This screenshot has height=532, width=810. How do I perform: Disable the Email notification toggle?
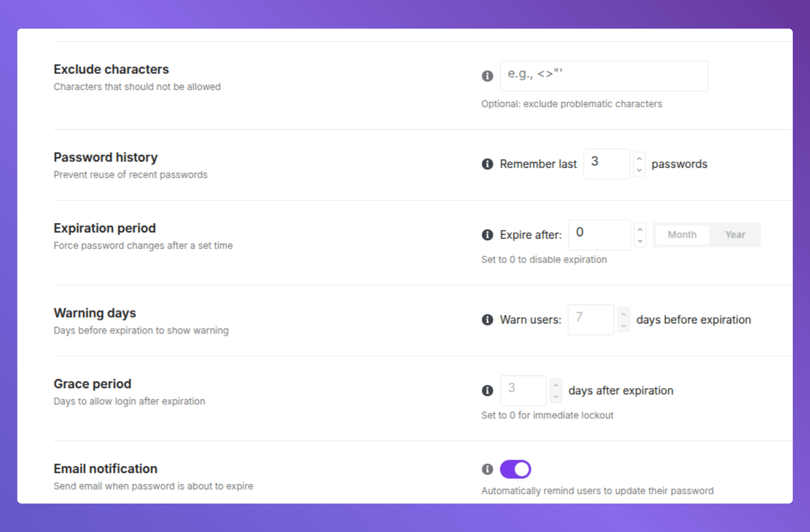(515, 469)
